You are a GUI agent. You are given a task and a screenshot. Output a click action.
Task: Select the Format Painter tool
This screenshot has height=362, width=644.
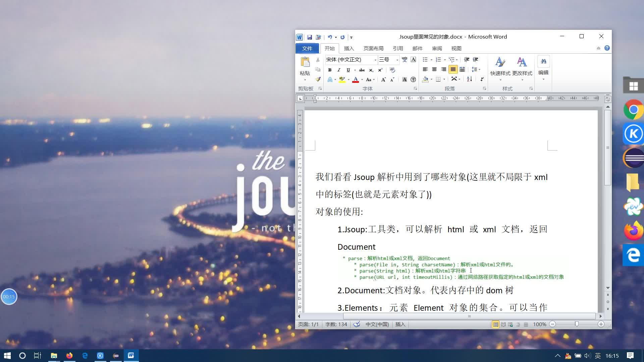[x=318, y=79]
